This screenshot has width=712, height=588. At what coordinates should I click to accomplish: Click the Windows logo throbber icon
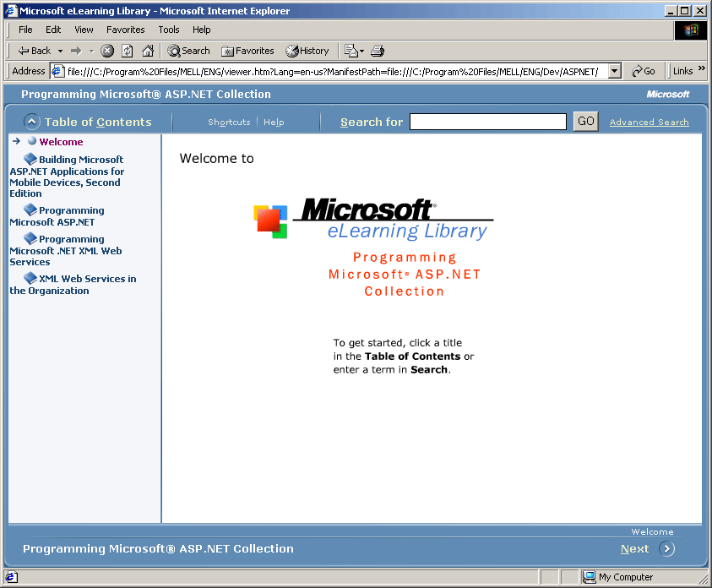pos(690,30)
